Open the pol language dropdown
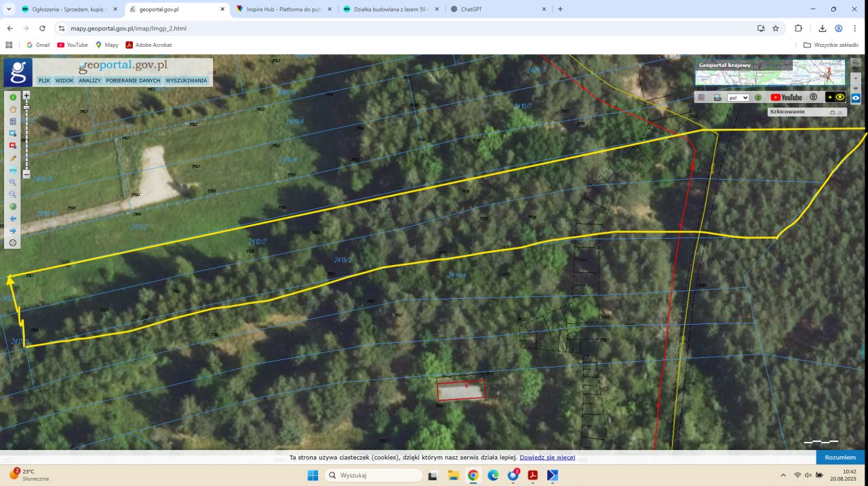868x486 pixels. pos(738,98)
